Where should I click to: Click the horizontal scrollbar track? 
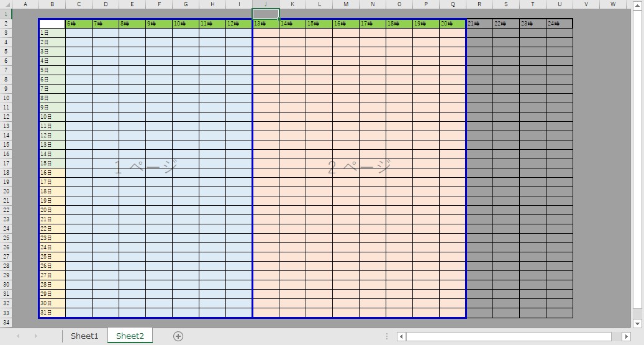tap(509, 336)
